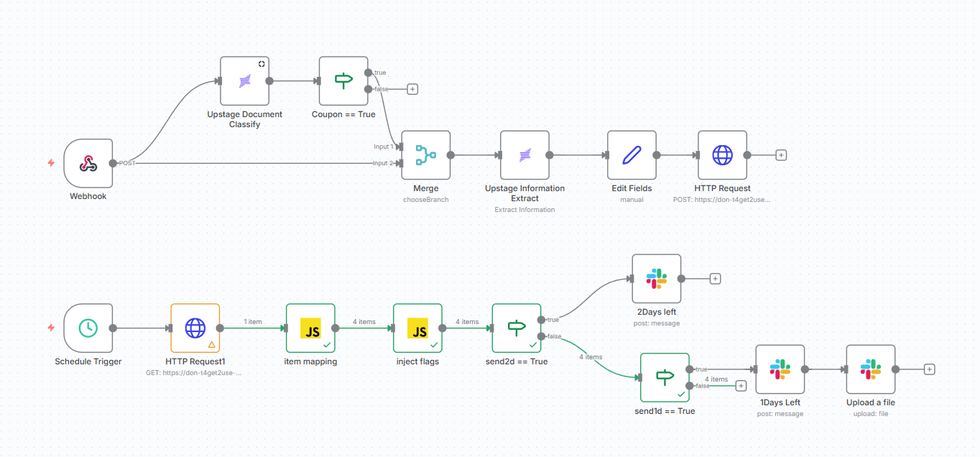Viewport: 980px width, 457px height.
Task: Open the Upstage Document Classify node
Action: click(x=244, y=81)
